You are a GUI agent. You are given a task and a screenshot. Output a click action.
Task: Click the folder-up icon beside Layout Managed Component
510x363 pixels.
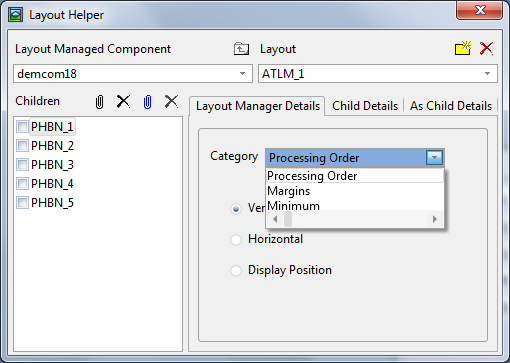(x=241, y=49)
